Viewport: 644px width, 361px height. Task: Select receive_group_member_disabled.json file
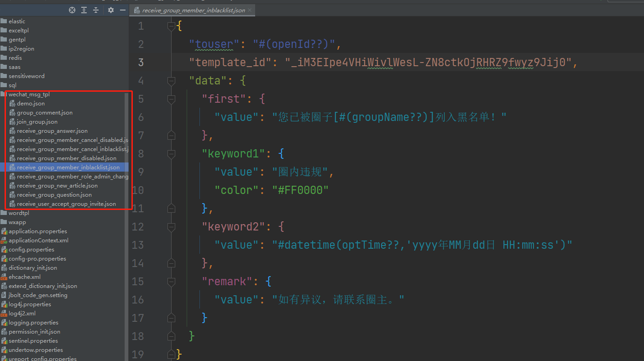[x=67, y=158]
